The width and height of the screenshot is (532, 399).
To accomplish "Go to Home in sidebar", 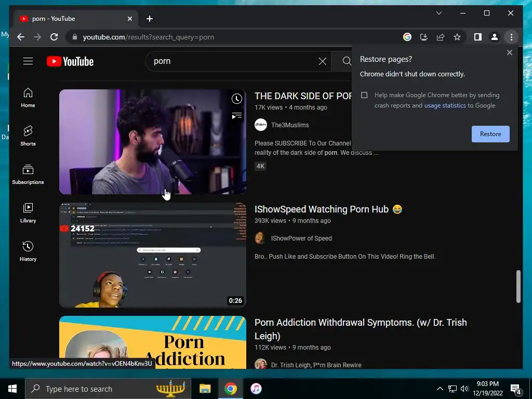I will [x=28, y=98].
